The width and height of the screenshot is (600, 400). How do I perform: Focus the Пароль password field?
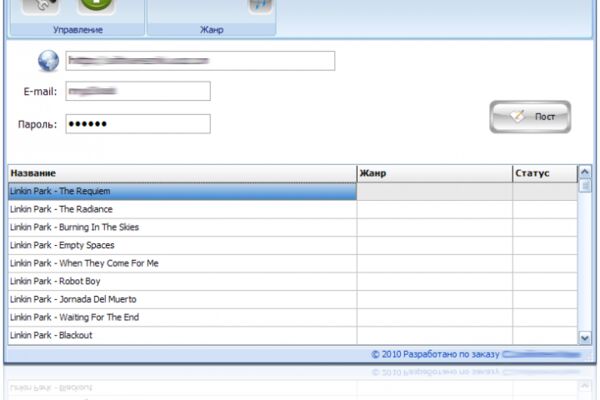(x=138, y=124)
